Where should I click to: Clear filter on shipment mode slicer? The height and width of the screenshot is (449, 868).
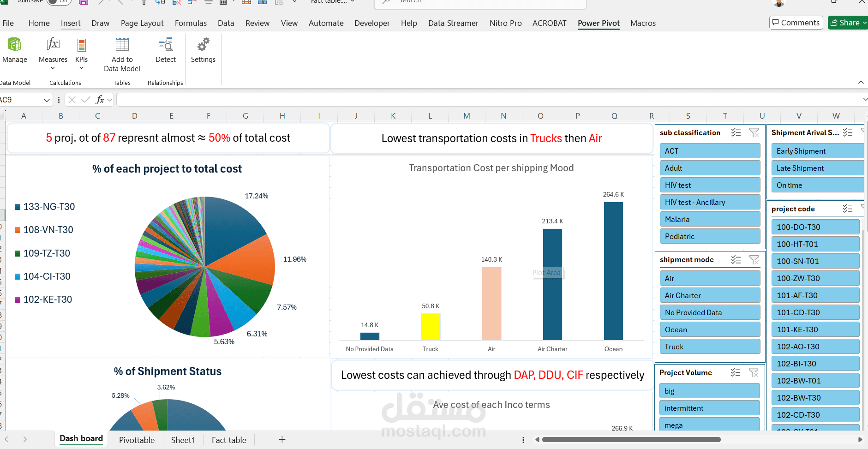click(754, 260)
